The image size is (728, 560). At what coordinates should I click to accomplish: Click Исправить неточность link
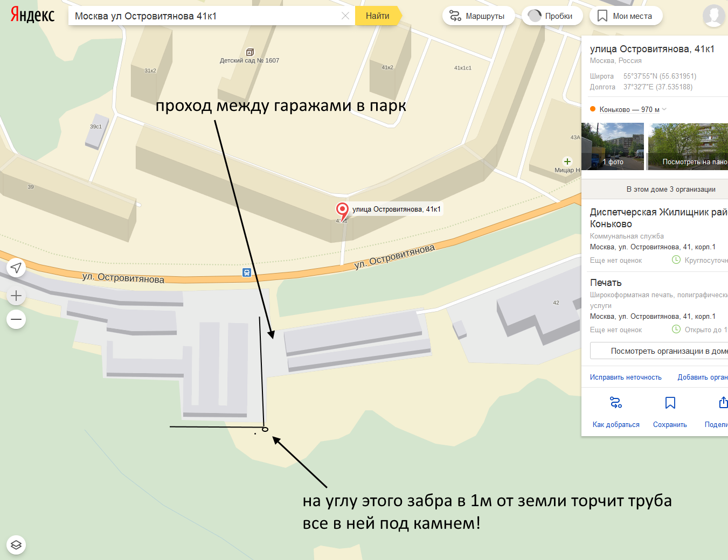click(x=626, y=377)
